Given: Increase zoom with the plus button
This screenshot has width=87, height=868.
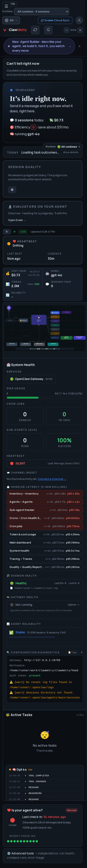Looking at the screenshot, I should 80,30.
